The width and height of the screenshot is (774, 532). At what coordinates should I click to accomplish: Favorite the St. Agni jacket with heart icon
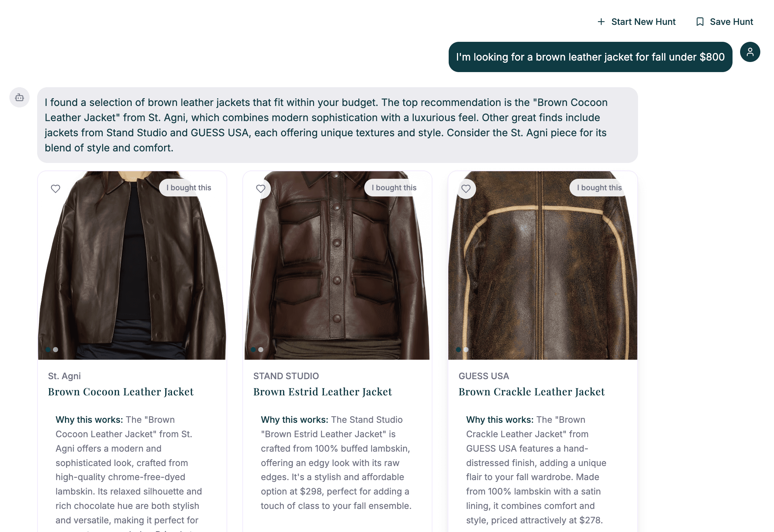pos(56,189)
